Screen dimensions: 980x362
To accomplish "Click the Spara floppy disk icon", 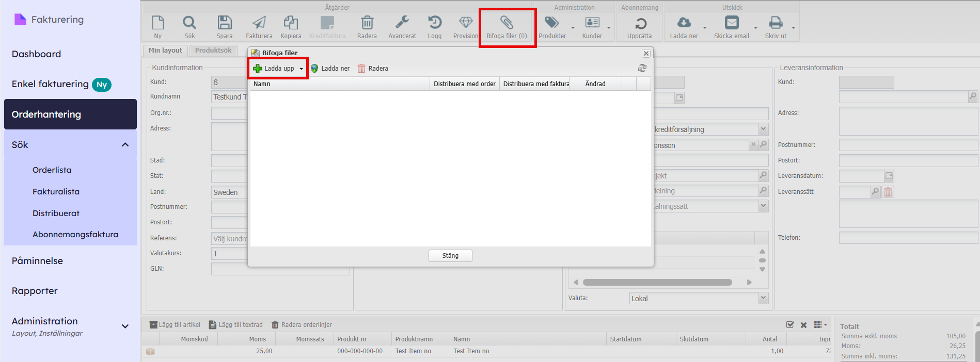I will coord(224,23).
